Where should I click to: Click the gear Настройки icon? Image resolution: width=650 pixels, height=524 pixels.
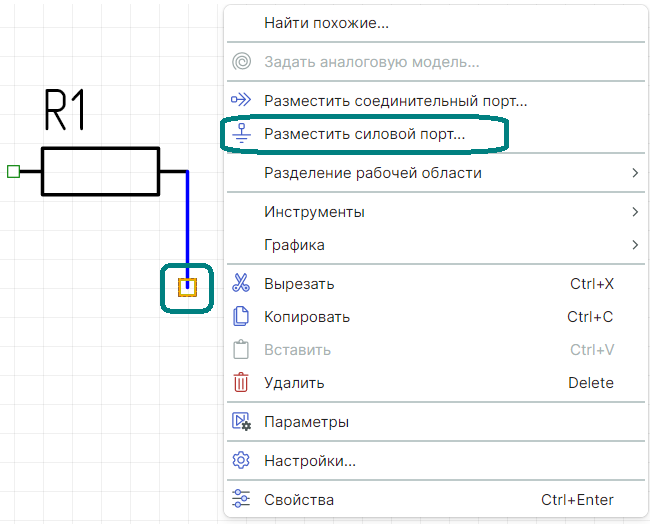(x=241, y=461)
